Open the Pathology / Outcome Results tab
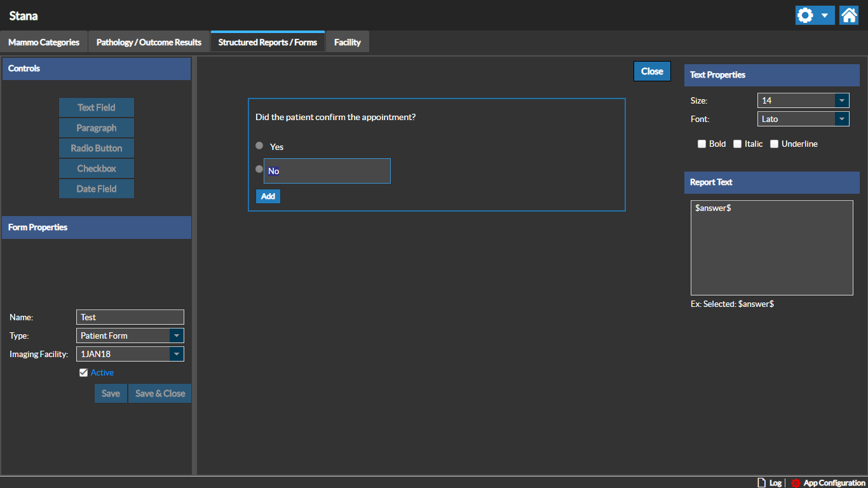This screenshot has width=868, height=488. coord(149,43)
